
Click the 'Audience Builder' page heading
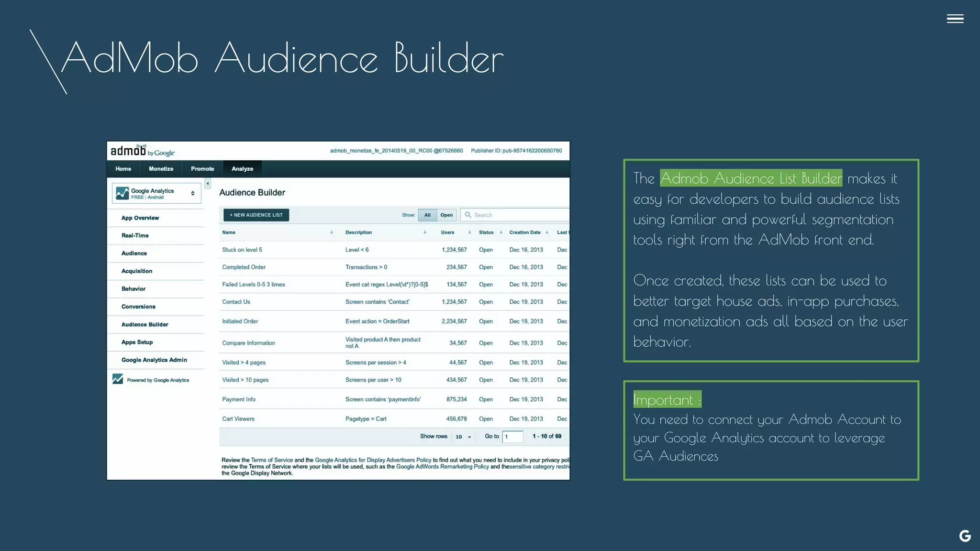tap(252, 193)
